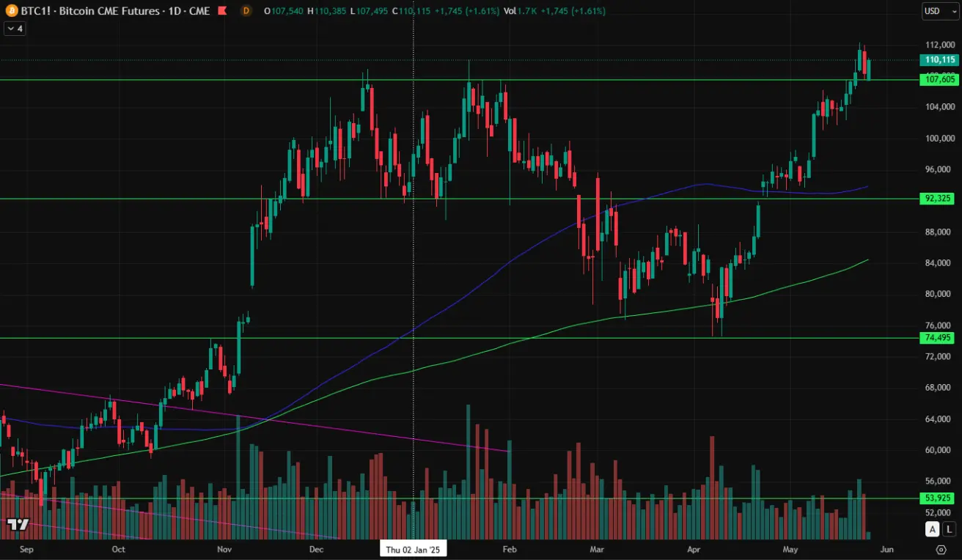Screen dimensions: 962x560
Task: Click the High value 110,385 in the legend
Action: (x=331, y=11)
